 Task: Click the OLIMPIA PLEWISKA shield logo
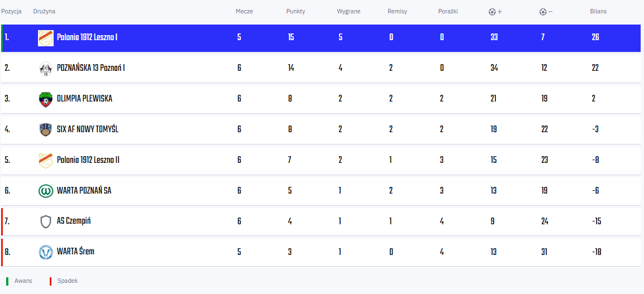click(x=46, y=99)
